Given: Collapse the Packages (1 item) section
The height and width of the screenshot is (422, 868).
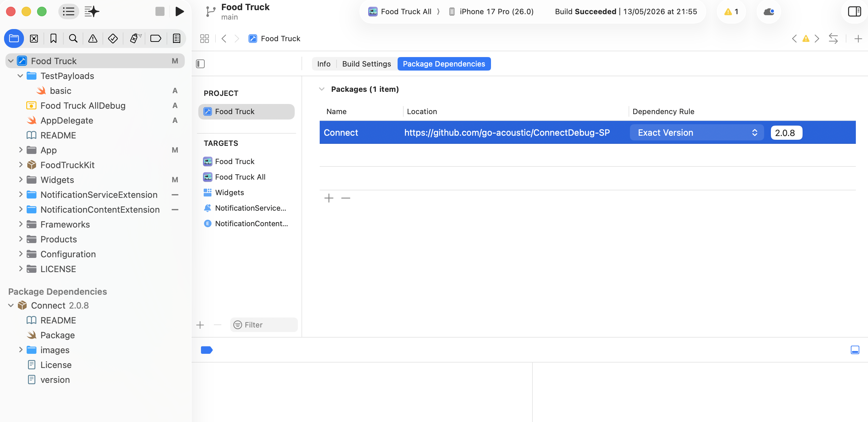Looking at the screenshot, I should coord(322,89).
